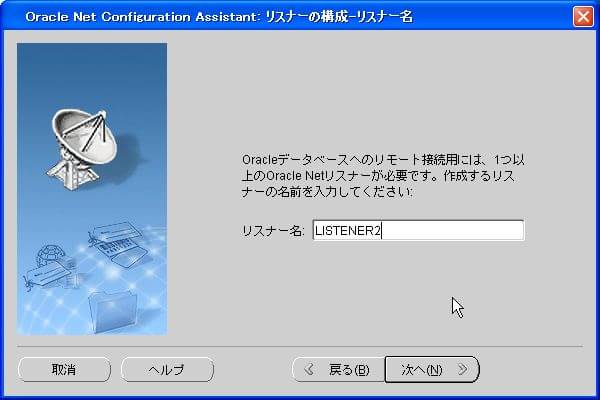
Task: Click the window title bar text
Action: 219,17
